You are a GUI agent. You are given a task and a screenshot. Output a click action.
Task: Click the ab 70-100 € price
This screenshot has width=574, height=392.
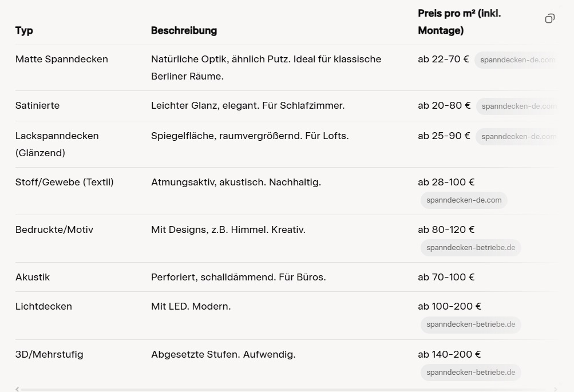[446, 277]
